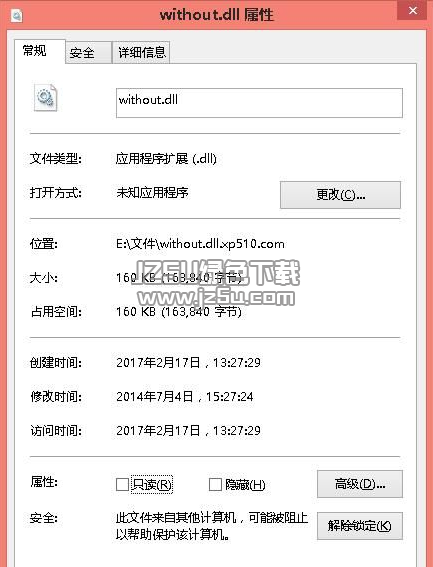Image resolution: width=433 pixels, height=567 pixels.
Task: Click the without.dll filename field
Action: (x=259, y=103)
